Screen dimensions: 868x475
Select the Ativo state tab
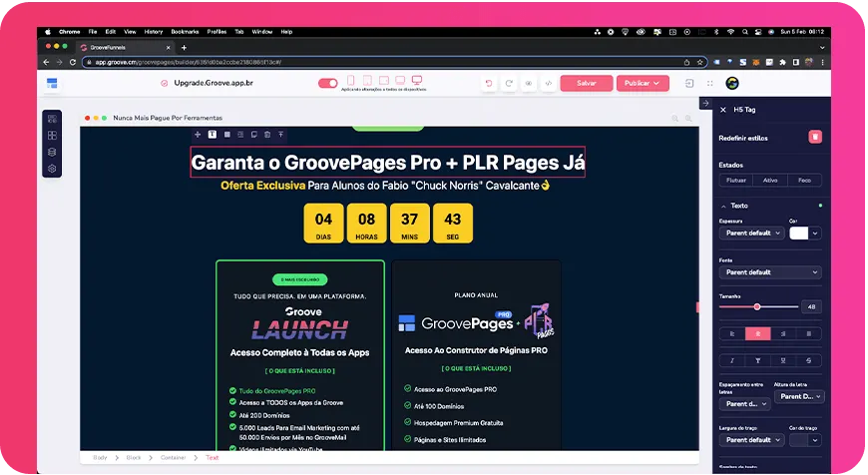[x=770, y=180]
